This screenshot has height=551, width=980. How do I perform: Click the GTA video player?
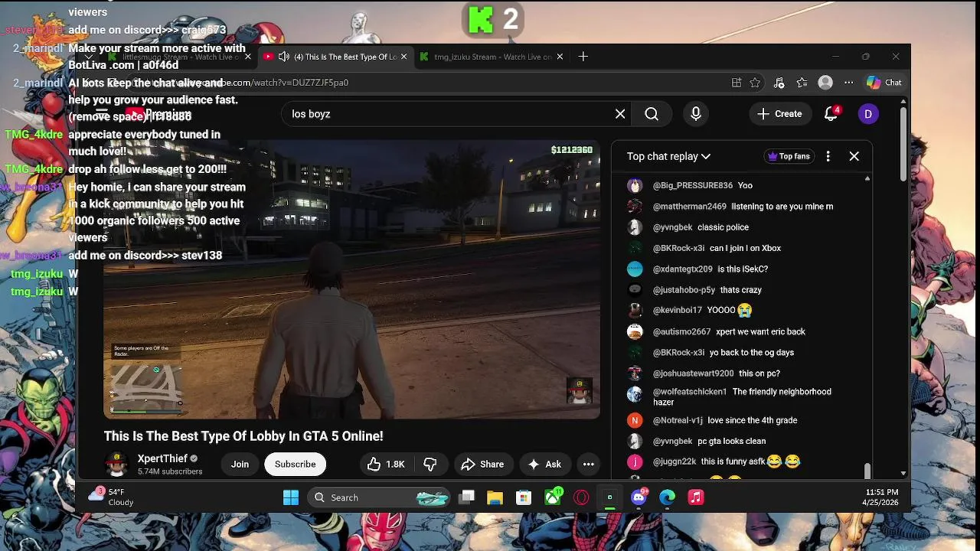tap(352, 279)
